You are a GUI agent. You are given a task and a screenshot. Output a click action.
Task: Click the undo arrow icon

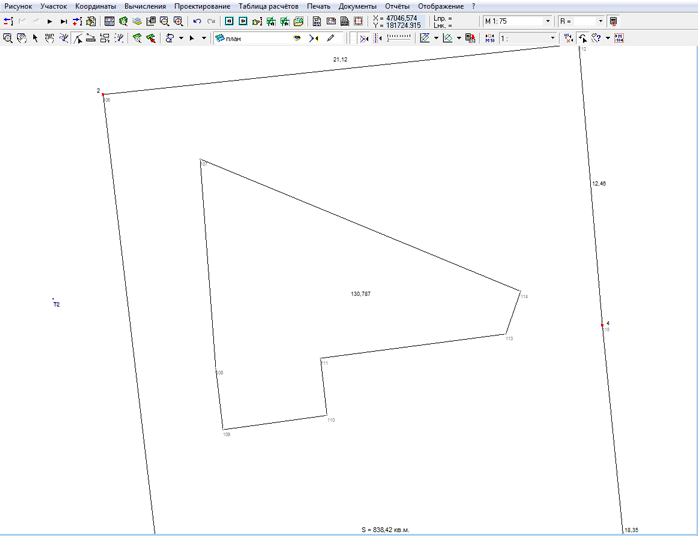(197, 21)
